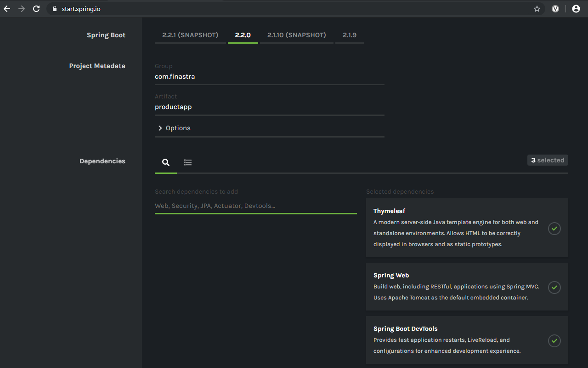
Task: Deselect the Spring Web dependency checkmark
Action: (x=554, y=287)
